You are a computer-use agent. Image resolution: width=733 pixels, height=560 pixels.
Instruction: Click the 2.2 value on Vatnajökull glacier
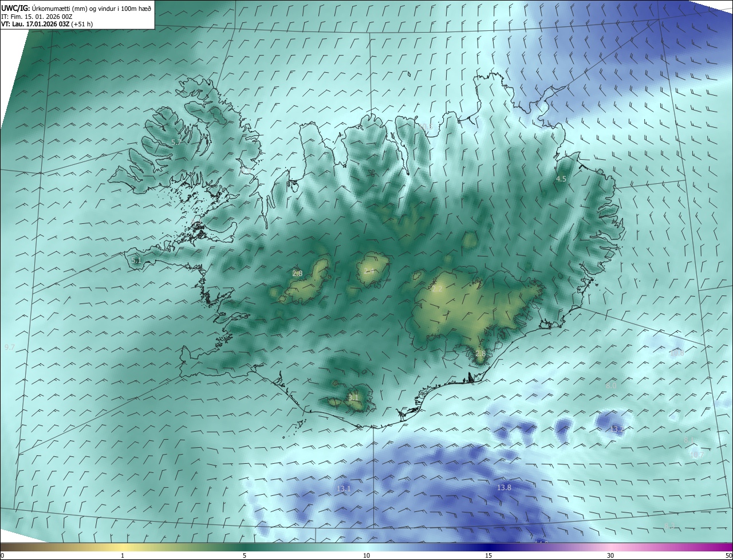coord(437,289)
